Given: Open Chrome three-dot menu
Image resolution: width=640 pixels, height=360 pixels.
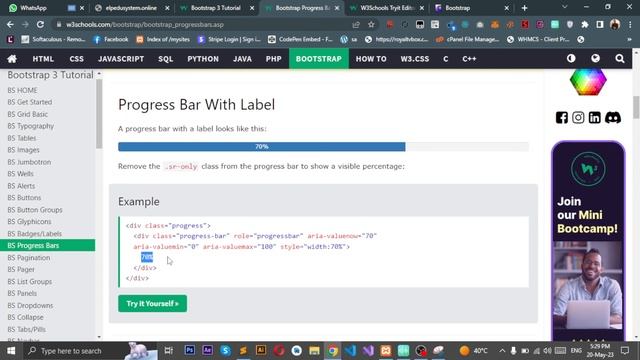Looking at the screenshot, I should 630,24.
